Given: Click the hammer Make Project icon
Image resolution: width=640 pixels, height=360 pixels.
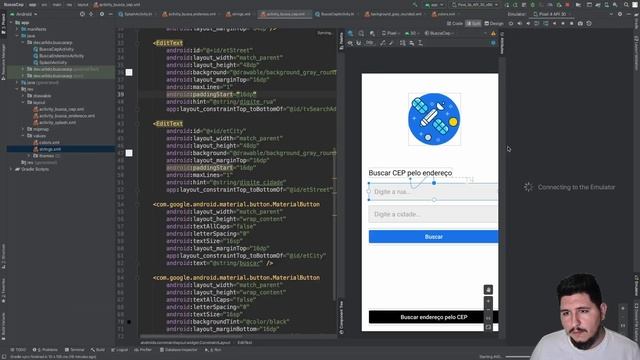Looking at the screenshot, I should click(415, 5).
